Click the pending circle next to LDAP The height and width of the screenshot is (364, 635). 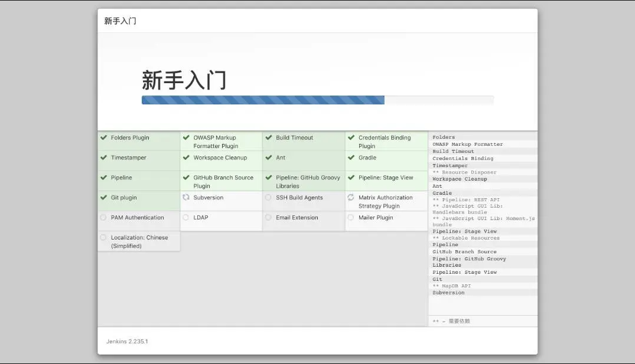pyautogui.click(x=186, y=218)
